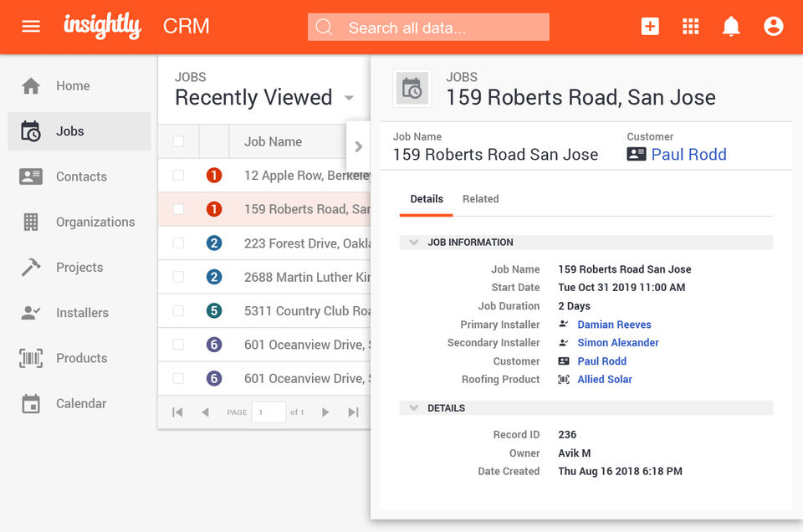Open the user profile icon
This screenshot has height=532, width=803.
click(773, 26)
